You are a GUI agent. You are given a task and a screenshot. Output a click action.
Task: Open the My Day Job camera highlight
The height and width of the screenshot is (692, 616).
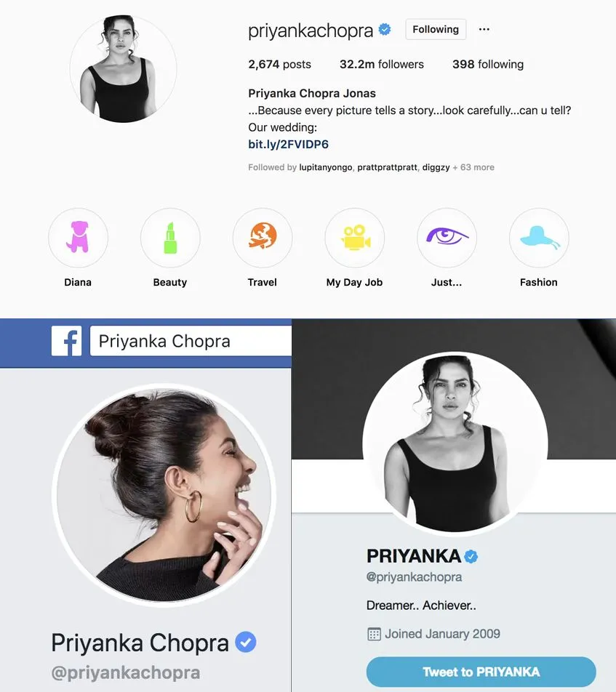(x=355, y=238)
